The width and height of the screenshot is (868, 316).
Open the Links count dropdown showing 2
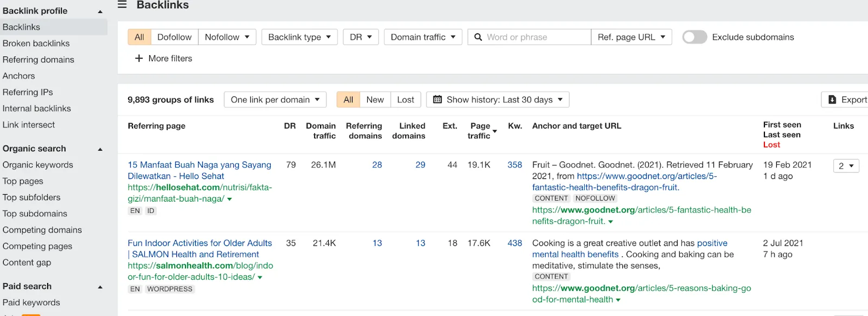pyautogui.click(x=846, y=166)
